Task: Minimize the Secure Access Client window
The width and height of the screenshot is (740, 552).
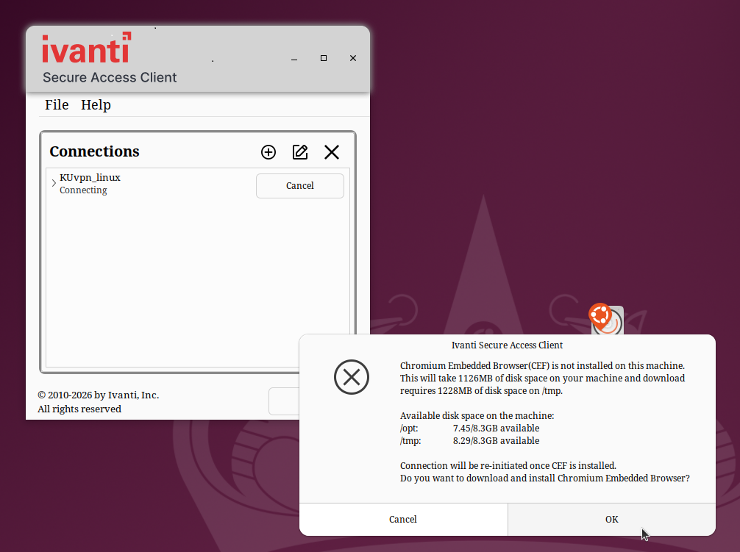Action: (x=294, y=59)
